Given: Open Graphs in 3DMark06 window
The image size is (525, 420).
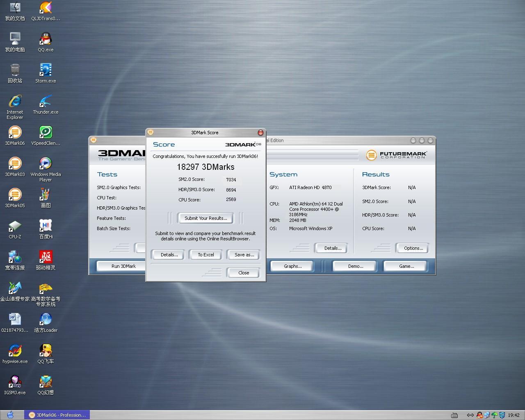Looking at the screenshot, I should pyautogui.click(x=292, y=266).
